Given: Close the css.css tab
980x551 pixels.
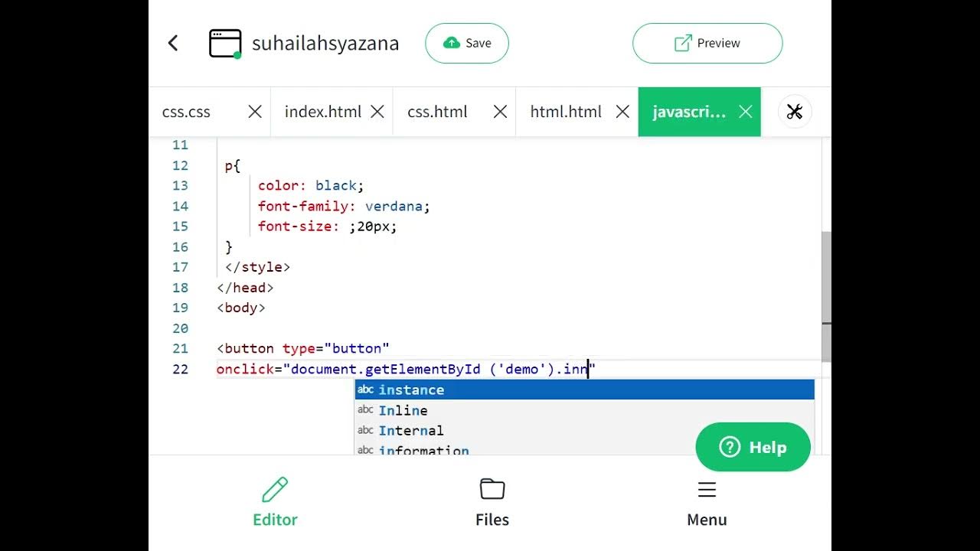Looking at the screenshot, I should pyautogui.click(x=255, y=112).
